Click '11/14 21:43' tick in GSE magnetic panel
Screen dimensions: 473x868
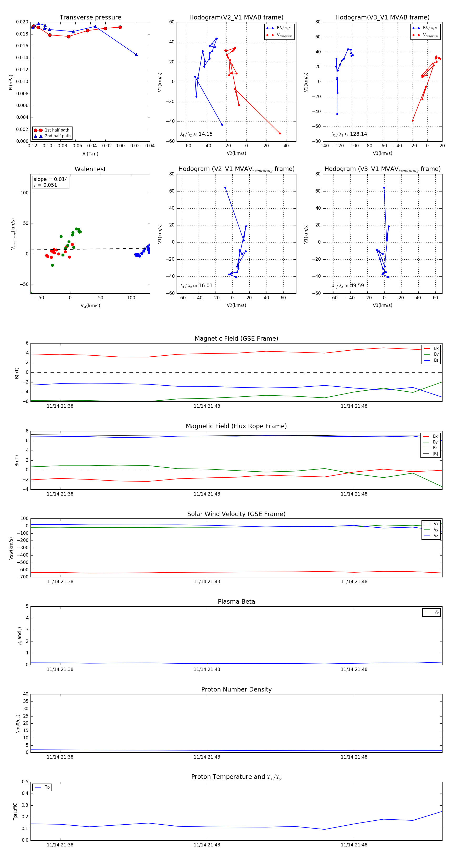207,406
